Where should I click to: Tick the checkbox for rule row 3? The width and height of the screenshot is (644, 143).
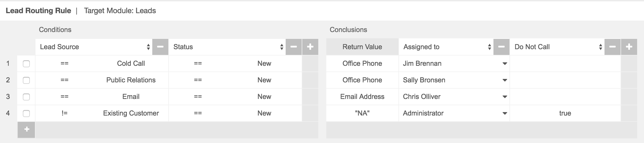click(x=26, y=97)
